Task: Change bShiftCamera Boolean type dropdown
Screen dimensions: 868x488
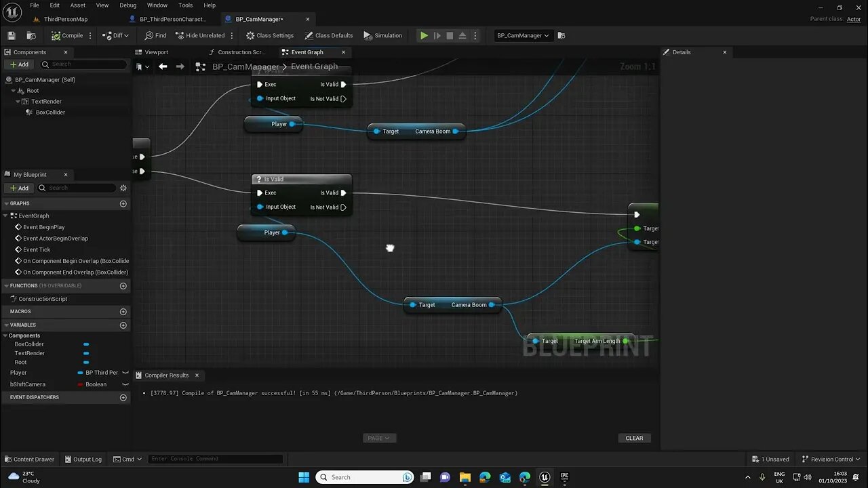Action: pos(92,384)
